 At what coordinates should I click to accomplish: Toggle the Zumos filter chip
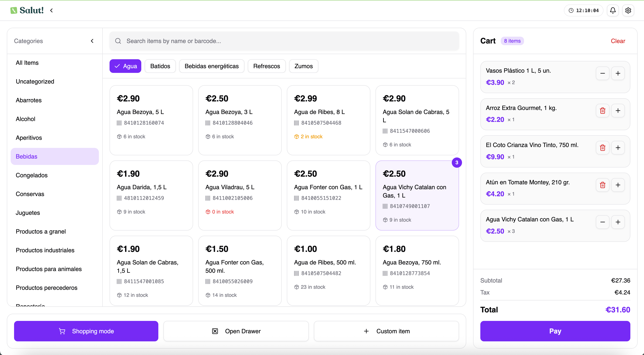pos(303,66)
